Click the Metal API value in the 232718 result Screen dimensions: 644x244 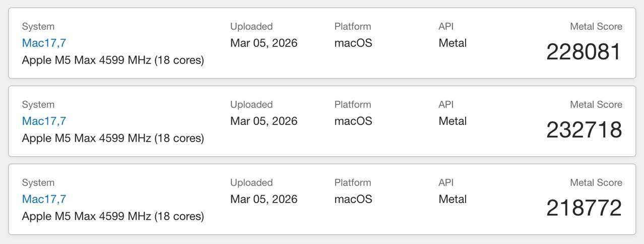[x=453, y=121]
